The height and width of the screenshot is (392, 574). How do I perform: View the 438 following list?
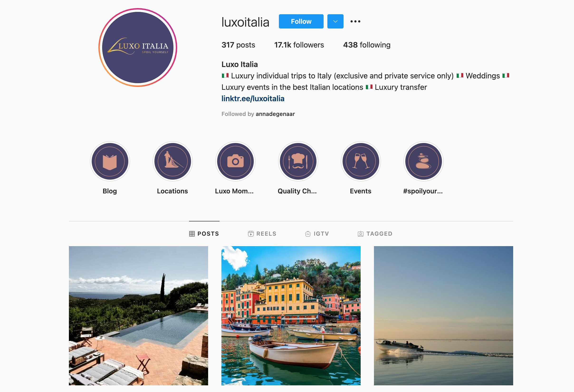click(367, 45)
